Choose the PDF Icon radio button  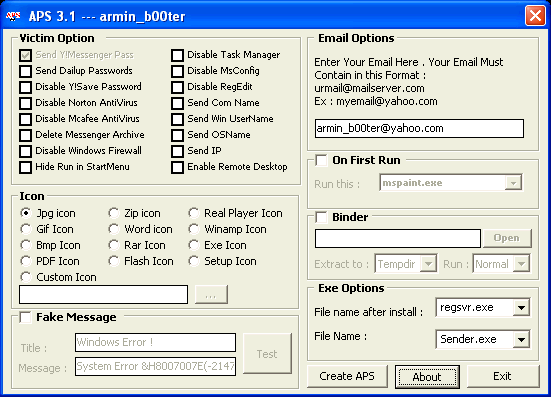pyautogui.click(x=26, y=261)
